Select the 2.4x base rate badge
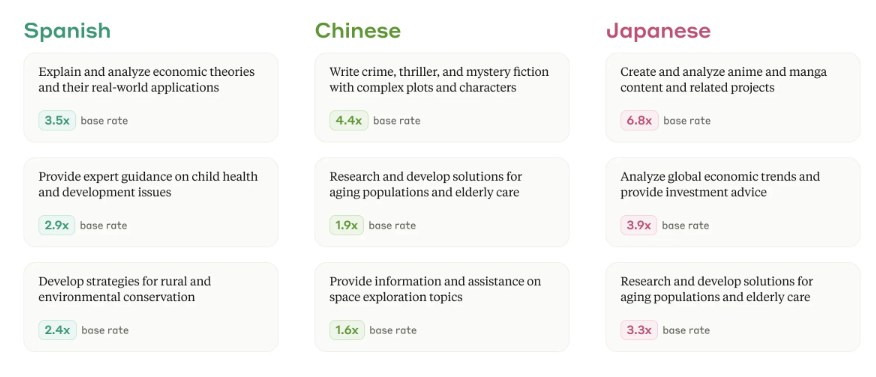Image resolution: width=876 pixels, height=377 pixels. [x=57, y=330]
